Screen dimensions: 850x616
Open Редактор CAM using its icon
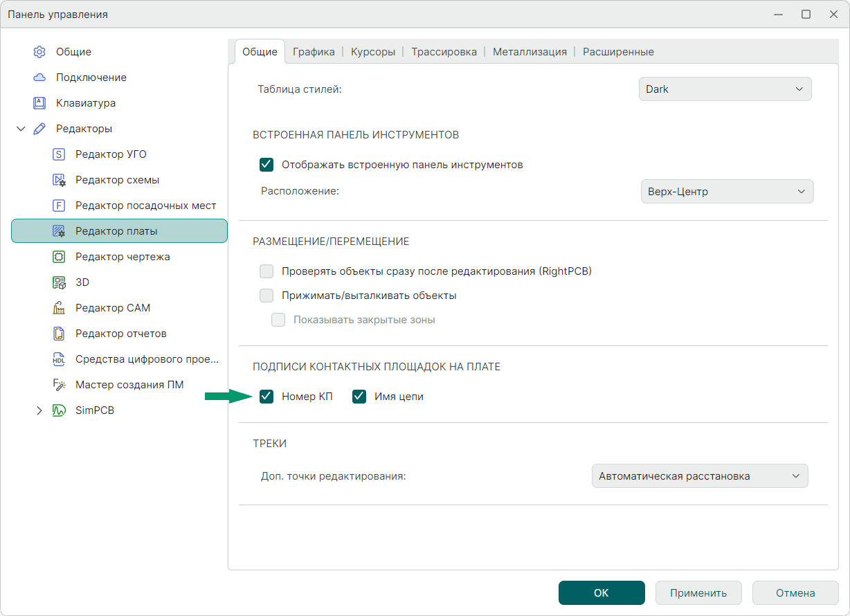(59, 308)
